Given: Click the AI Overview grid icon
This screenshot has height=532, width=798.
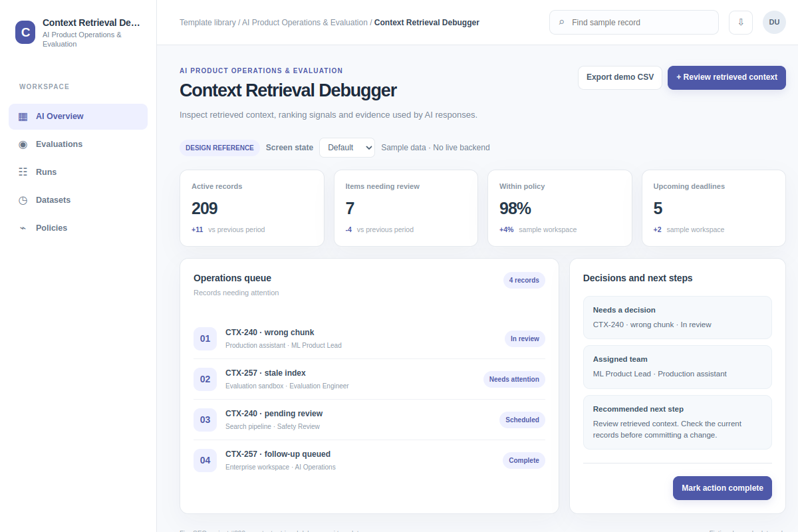Looking at the screenshot, I should [23, 116].
